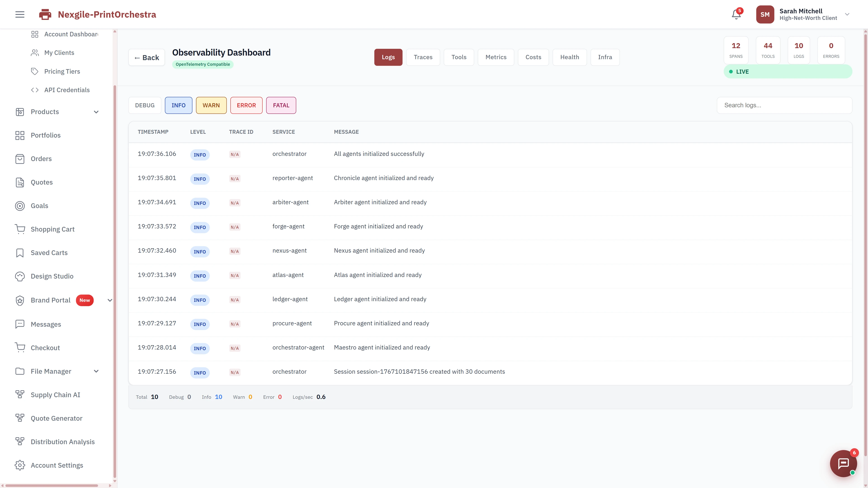Select the Design Studio icon
Viewport: 868px width, 488px height.
pyautogui.click(x=19, y=276)
